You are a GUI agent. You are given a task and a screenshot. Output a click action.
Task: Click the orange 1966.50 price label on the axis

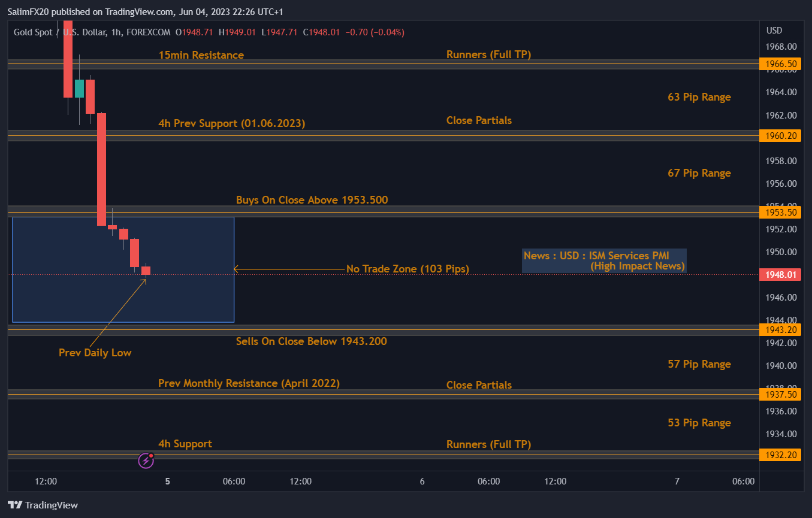click(x=780, y=63)
